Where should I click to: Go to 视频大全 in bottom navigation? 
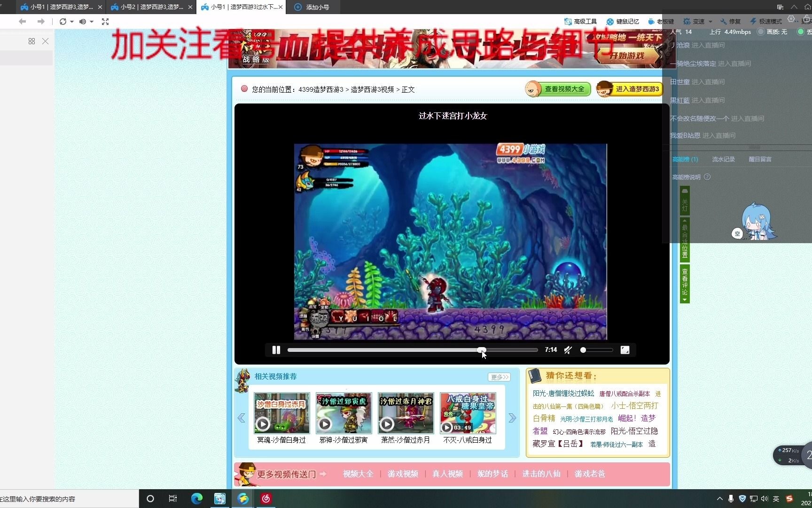point(358,474)
